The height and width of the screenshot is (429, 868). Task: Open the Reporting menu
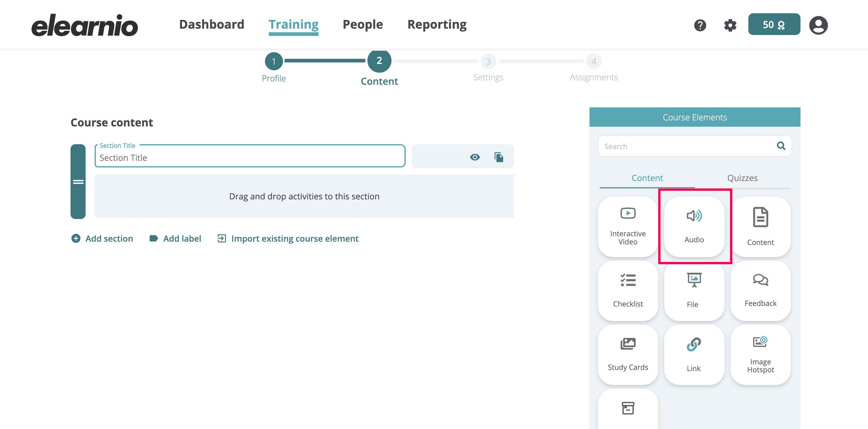click(437, 24)
